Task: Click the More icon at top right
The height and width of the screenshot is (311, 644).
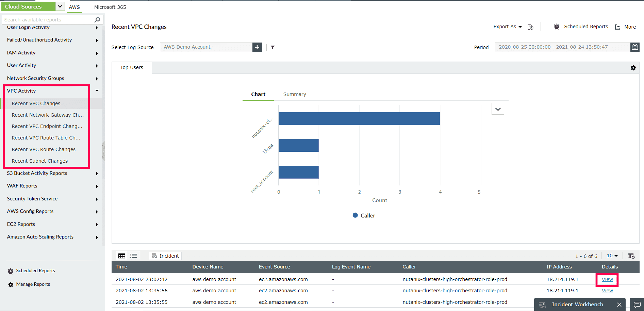Action: [x=617, y=27]
